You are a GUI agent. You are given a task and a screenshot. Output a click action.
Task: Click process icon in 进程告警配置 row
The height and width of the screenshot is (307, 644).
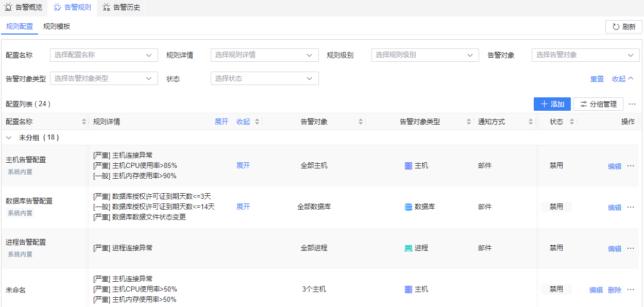pos(409,248)
